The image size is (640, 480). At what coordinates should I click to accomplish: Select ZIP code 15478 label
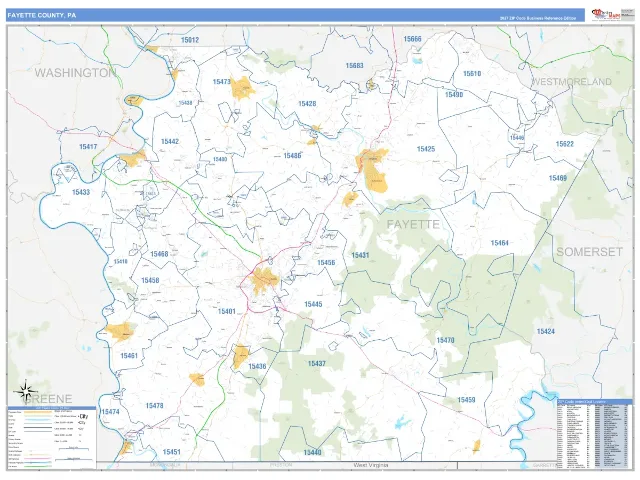[155, 405]
